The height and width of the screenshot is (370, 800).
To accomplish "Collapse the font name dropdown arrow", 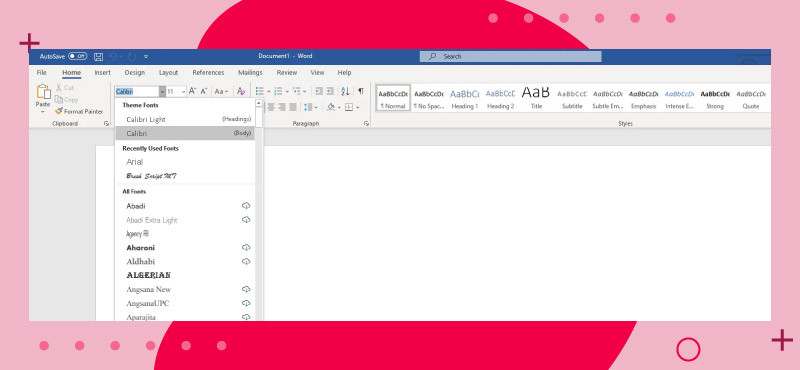I will (162, 91).
